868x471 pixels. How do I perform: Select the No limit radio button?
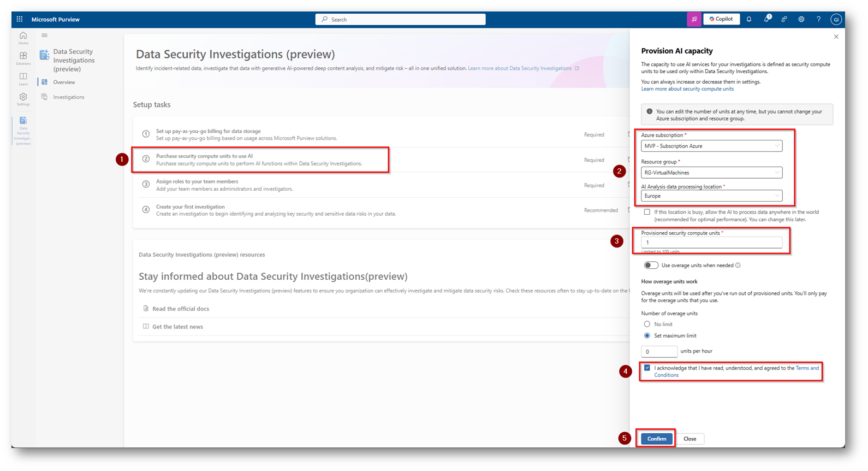click(647, 325)
